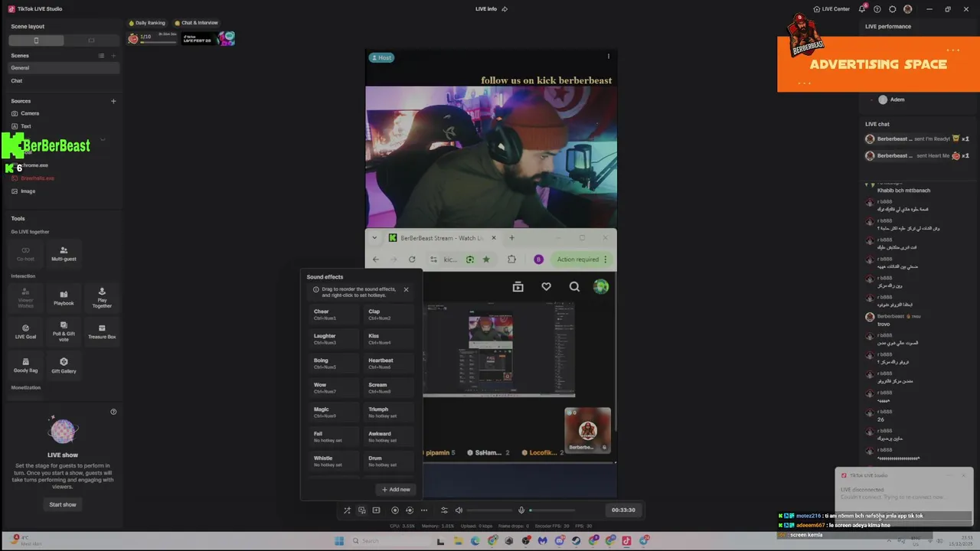980x551 pixels.
Task: Open the more options ellipsis in control bar
Action: pos(424,510)
